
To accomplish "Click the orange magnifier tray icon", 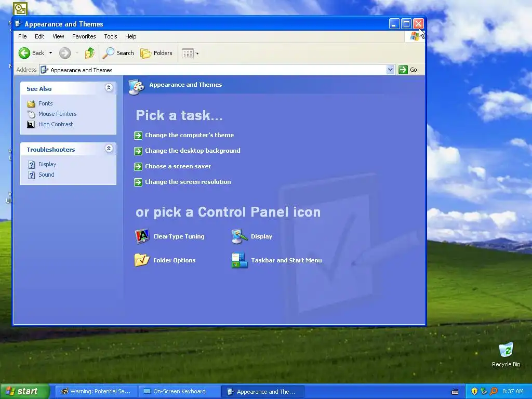I will (494, 391).
